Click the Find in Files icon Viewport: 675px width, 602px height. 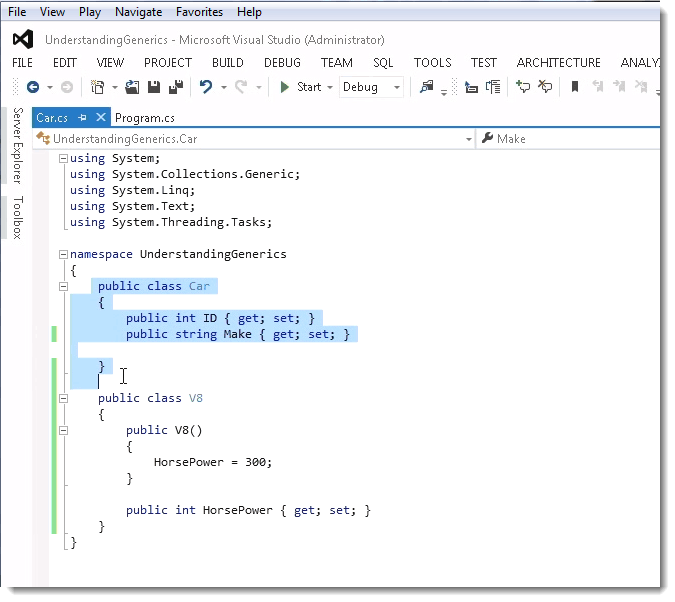[x=427, y=87]
